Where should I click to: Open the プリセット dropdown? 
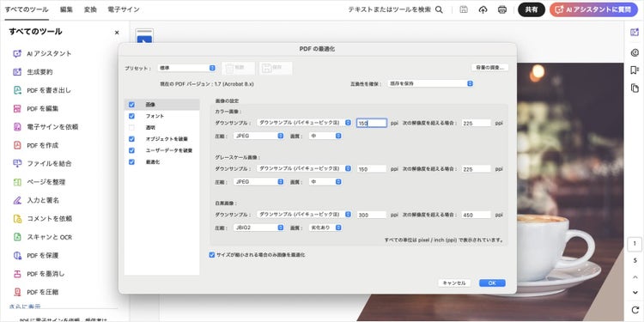[x=186, y=68]
